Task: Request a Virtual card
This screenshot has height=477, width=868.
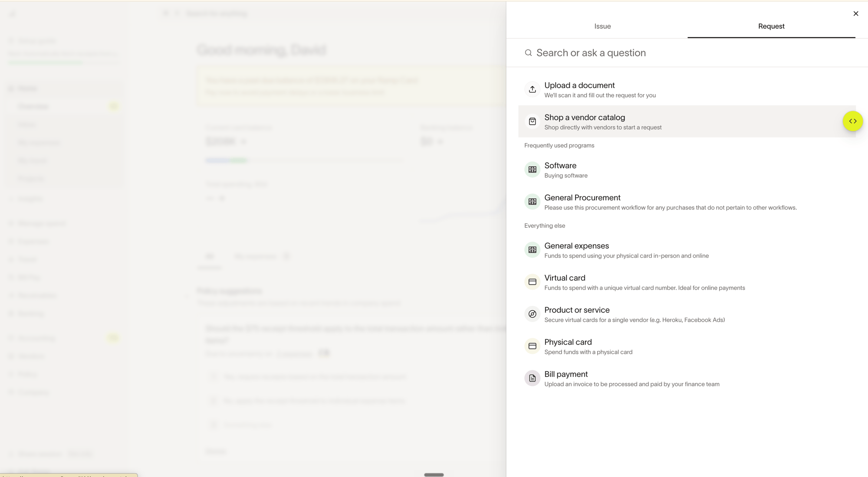Action: 687,282
